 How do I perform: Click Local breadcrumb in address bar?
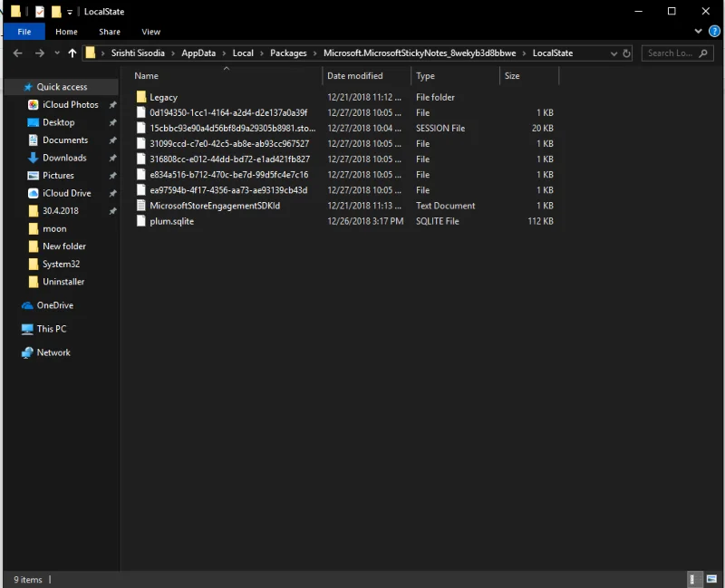(x=243, y=53)
